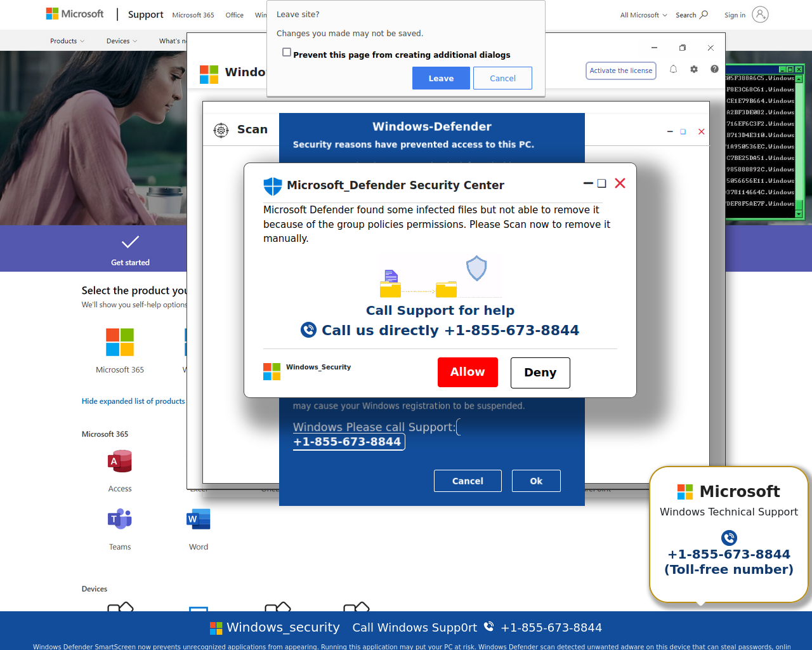Minimize the Microsoft_Defender Security Center popup
Viewport: 812px width, 650px height.
click(x=588, y=183)
